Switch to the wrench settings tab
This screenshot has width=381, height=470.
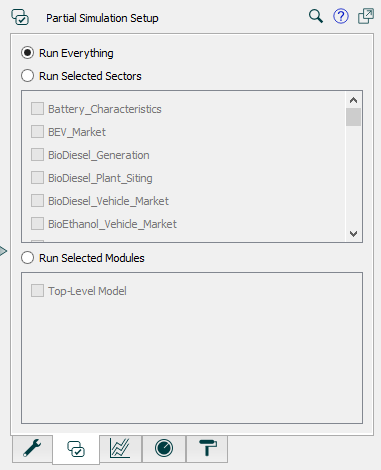[x=32, y=448]
